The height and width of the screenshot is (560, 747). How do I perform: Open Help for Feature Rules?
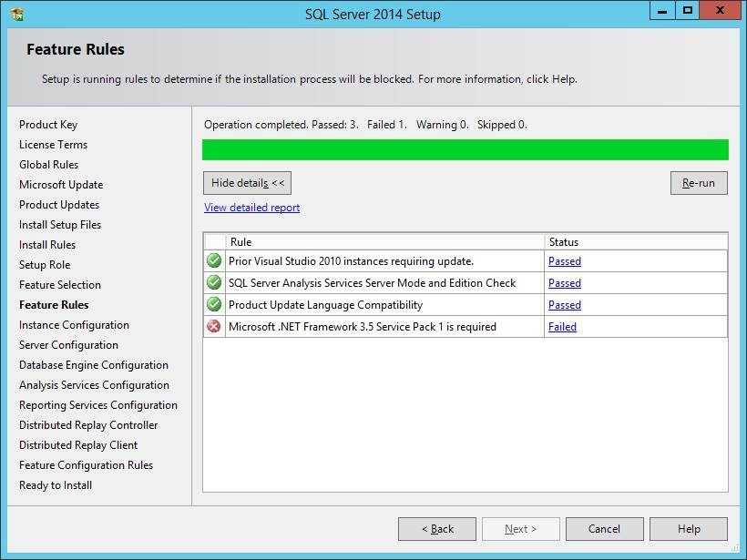pyautogui.click(x=689, y=528)
